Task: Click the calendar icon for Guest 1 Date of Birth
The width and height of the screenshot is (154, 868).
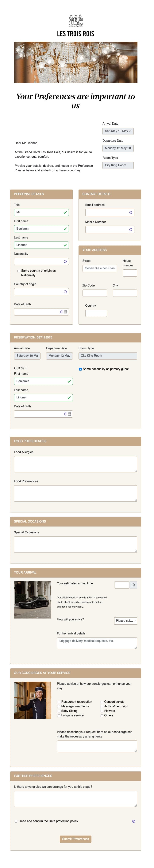Action: coord(70,413)
